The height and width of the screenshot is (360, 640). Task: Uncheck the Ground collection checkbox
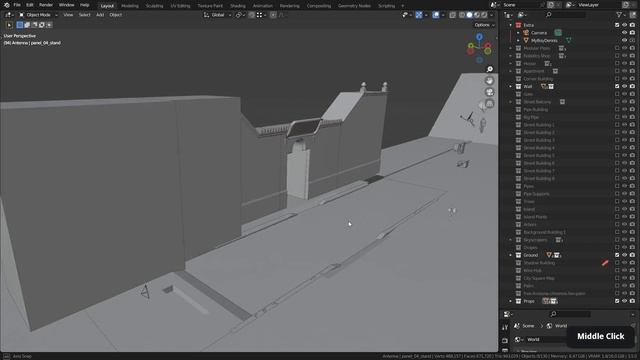[617, 256]
